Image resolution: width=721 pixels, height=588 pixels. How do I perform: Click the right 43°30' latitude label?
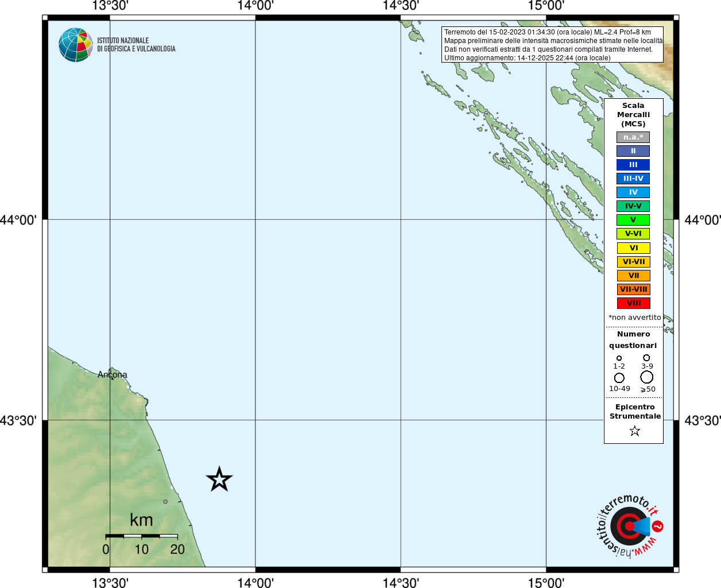tap(703, 420)
